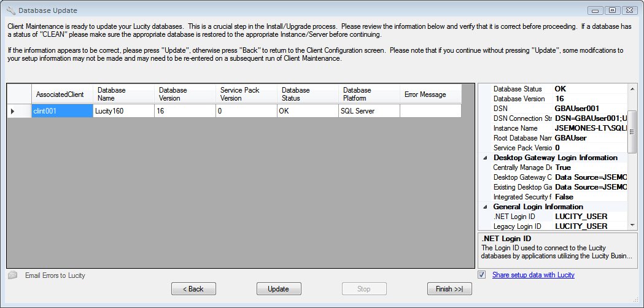Click the row selector arrow for clint001
This screenshot has height=308, width=644.
[14, 111]
